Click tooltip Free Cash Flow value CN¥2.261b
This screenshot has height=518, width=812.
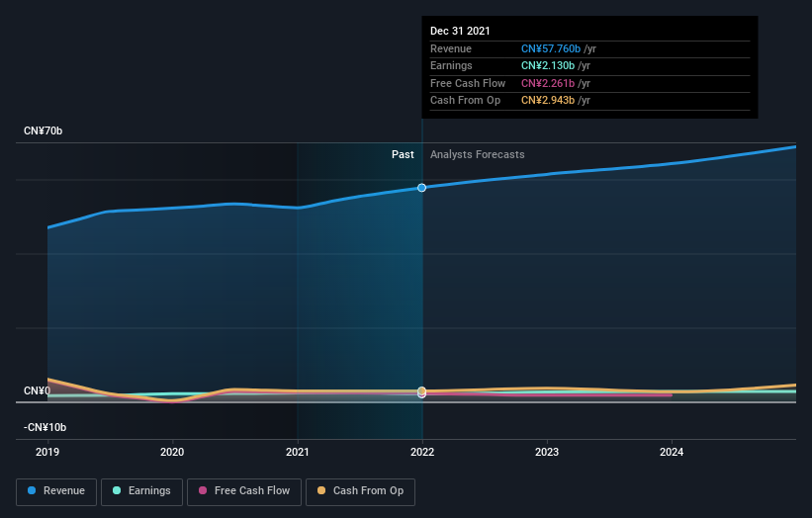pos(547,83)
